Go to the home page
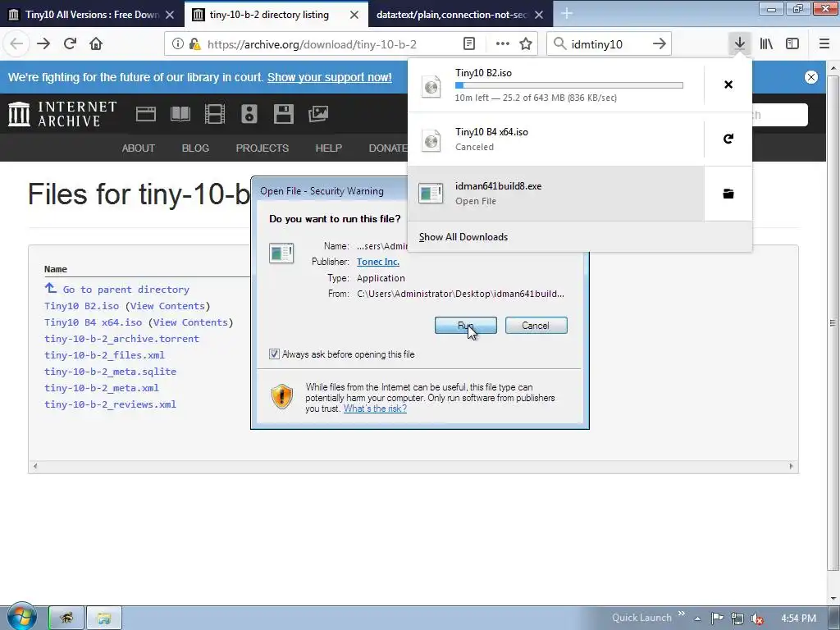The width and height of the screenshot is (840, 630). (96, 44)
